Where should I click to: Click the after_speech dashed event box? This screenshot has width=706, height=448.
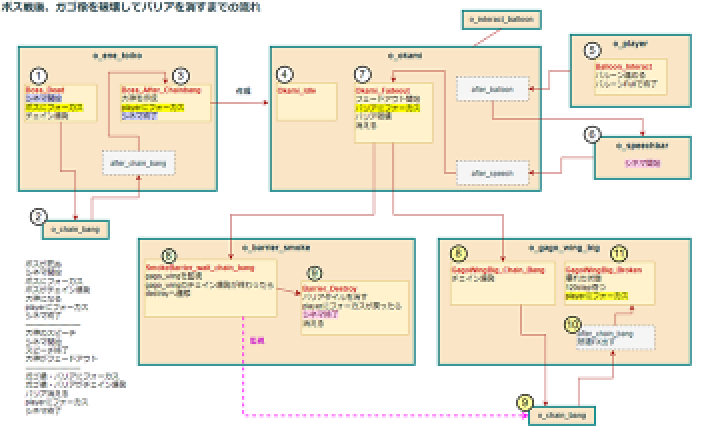[x=492, y=173]
